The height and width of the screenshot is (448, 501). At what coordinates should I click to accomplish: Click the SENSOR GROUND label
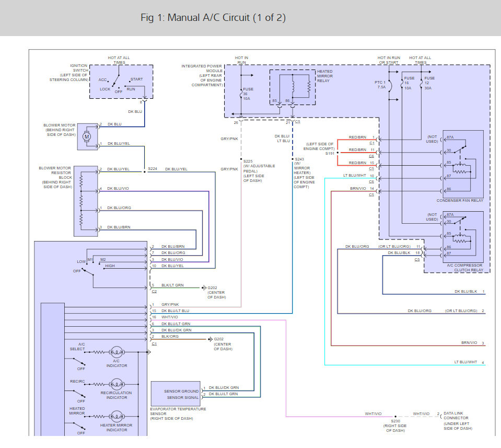pos(181,391)
